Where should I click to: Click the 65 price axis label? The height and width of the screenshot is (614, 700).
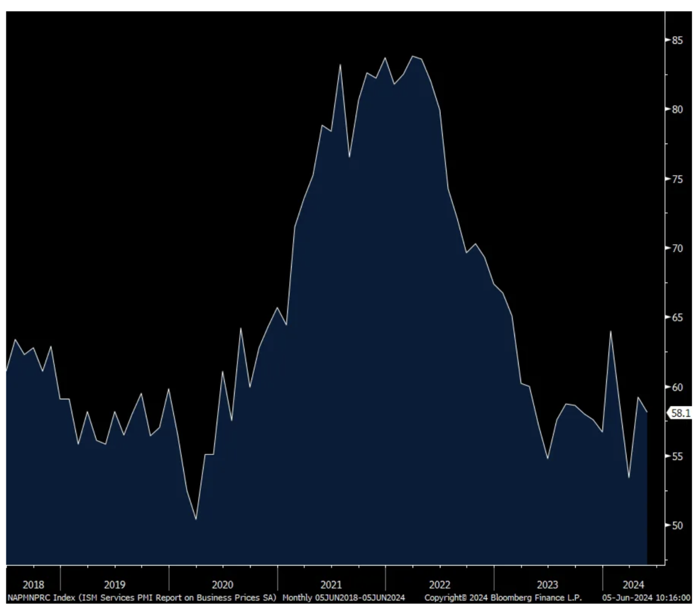pyautogui.click(x=677, y=318)
